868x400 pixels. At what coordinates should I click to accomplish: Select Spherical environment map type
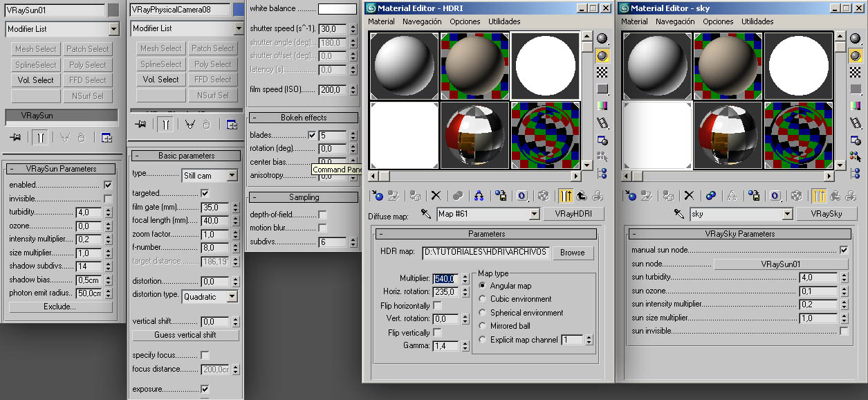(483, 313)
